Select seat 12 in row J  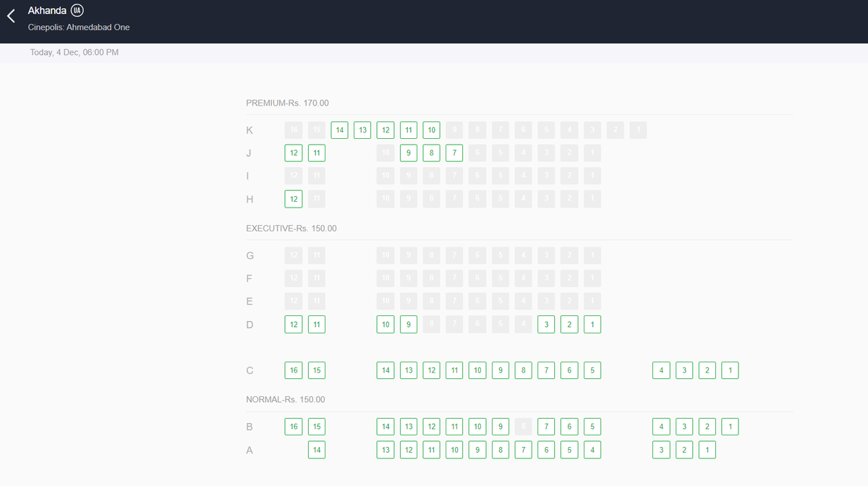pyautogui.click(x=294, y=153)
